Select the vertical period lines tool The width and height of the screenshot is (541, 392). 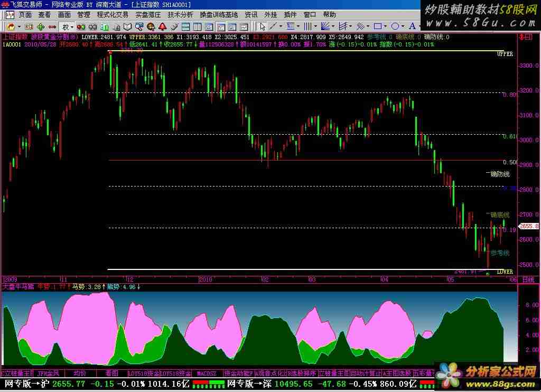pos(307,26)
